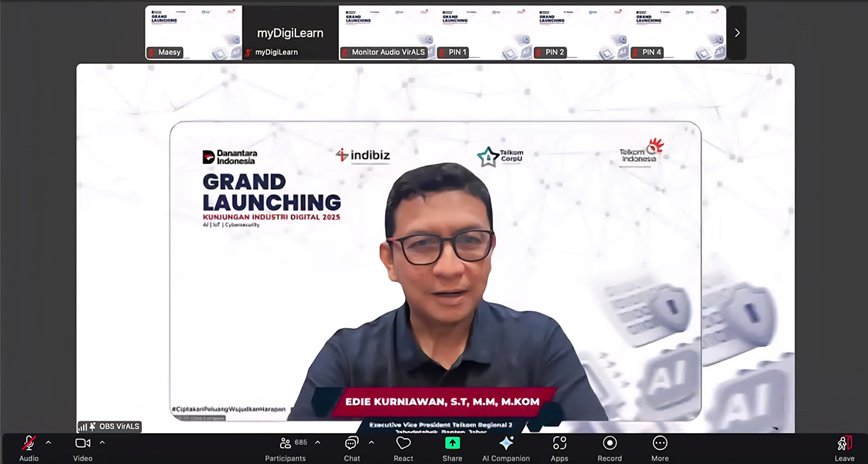Select Maesy participant thumbnail
This screenshot has height=464, width=868.
194,32
